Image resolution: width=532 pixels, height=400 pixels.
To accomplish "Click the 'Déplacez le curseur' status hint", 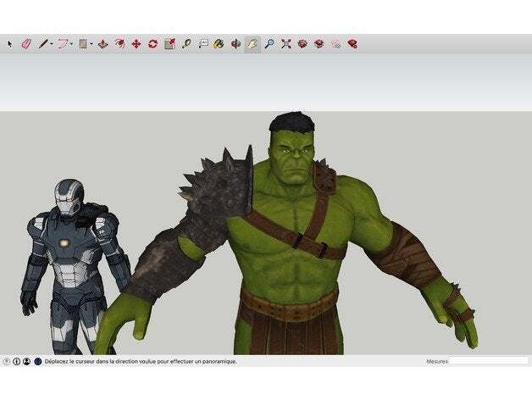I will (x=141, y=362).
